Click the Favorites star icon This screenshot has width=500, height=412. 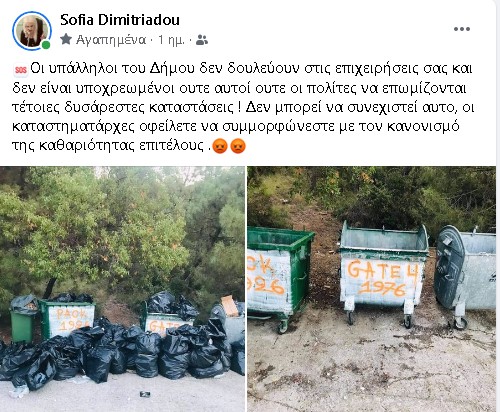coord(66,40)
